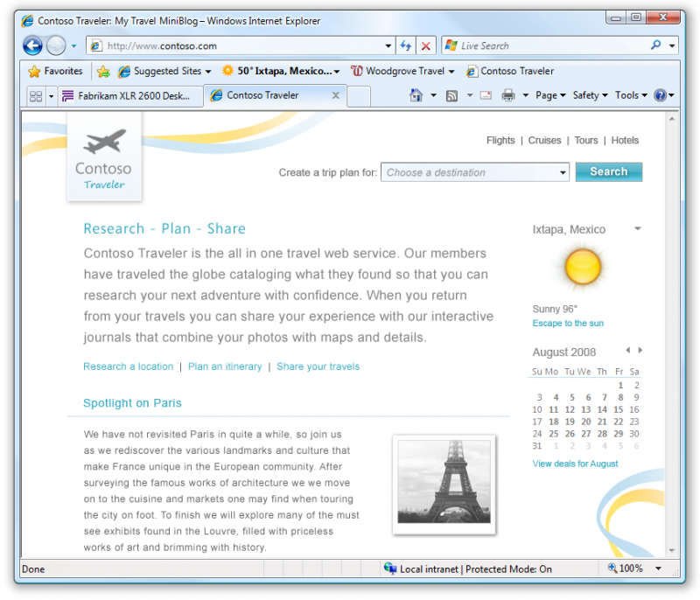Open the Favorites star button

click(x=55, y=71)
